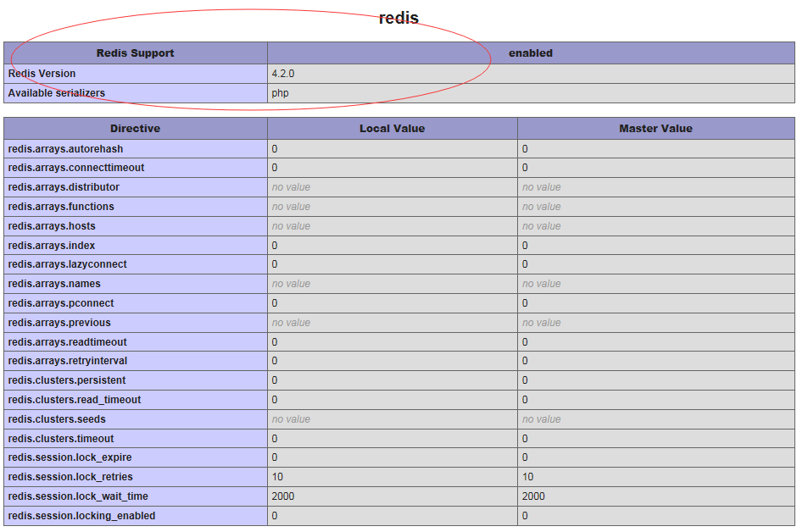This screenshot has height=532, width=808.
Task: Click master 'no value' of redis.arrays.previous
Action: [x=542, y=323]
